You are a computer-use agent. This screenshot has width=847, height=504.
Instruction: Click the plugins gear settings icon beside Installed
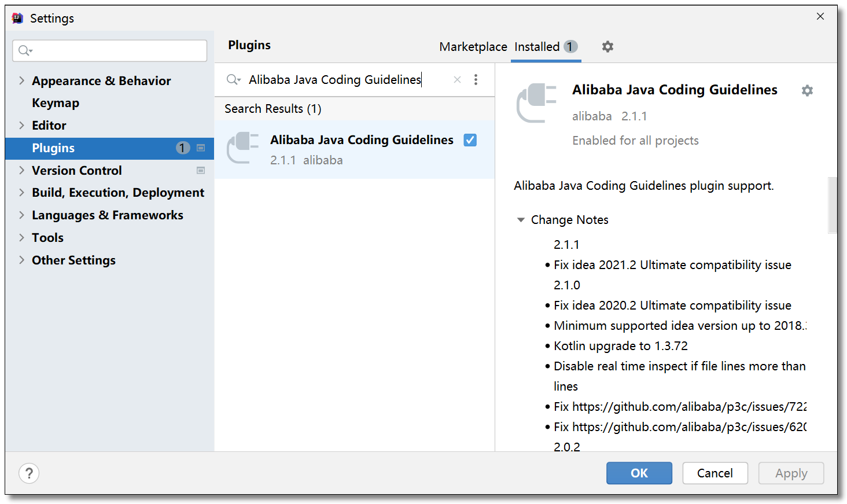607,46
